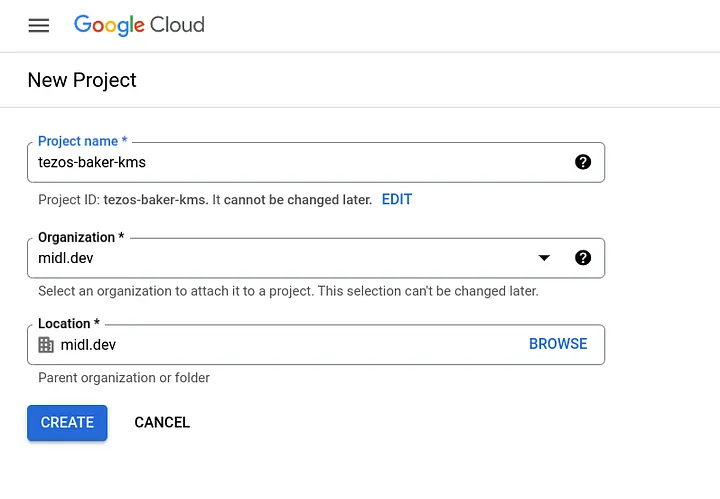The width and height of the screenshot is (720, 499).
Task: Click the Organization field label
Action: coord(80,238)
